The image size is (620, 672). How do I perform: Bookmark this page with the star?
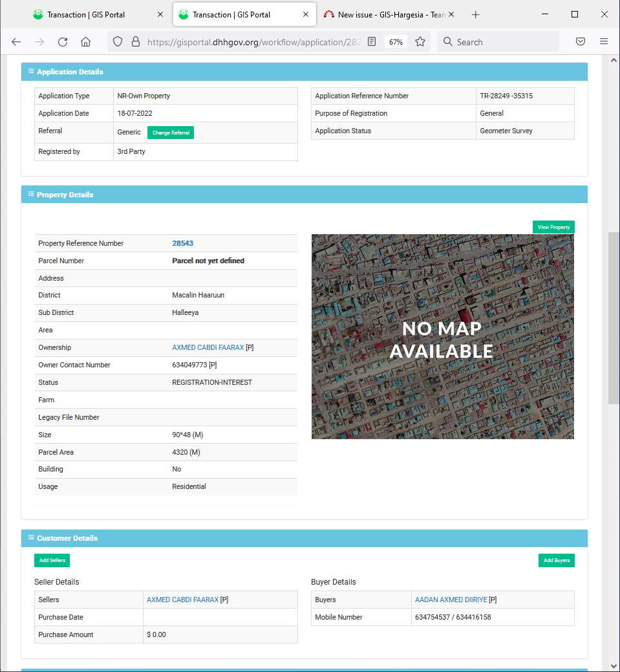420,41
